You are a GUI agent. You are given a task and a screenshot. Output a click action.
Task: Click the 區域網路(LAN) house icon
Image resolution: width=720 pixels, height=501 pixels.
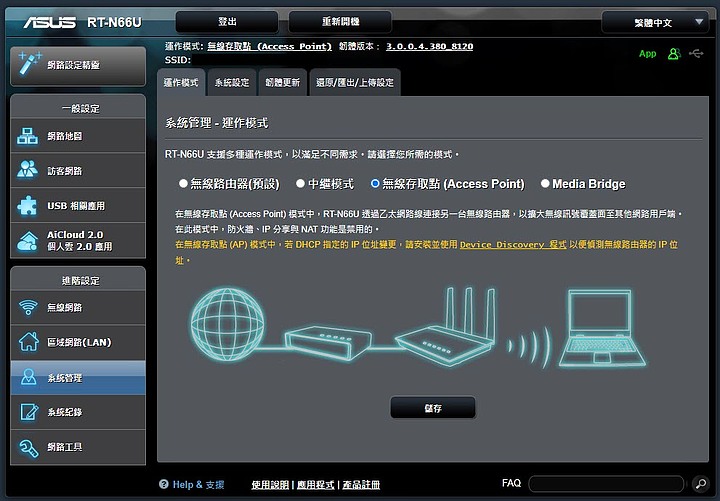[x=28, y=342]
